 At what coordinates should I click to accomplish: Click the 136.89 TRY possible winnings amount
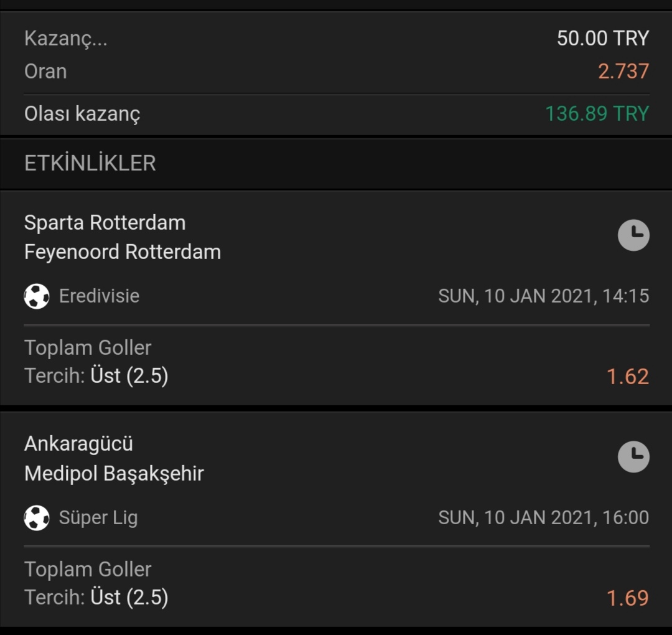pos(597,114)
